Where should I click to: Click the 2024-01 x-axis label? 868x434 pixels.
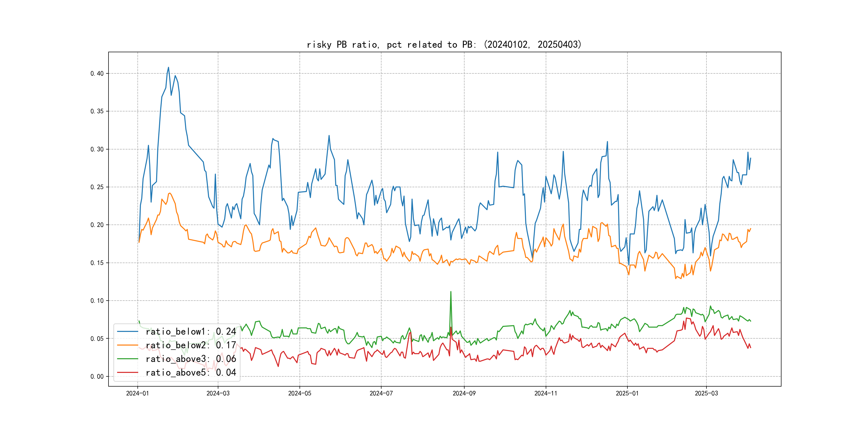pyautogui.click(x=137, y=393)
